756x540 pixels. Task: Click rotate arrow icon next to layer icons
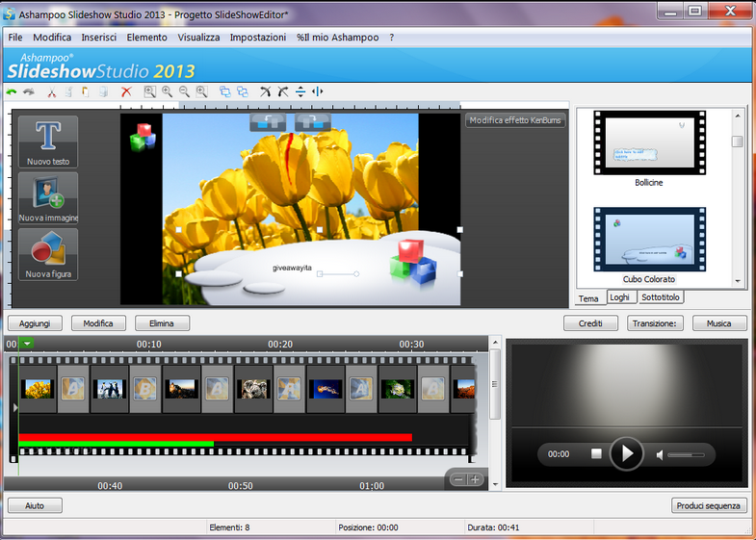click(265, 91)
